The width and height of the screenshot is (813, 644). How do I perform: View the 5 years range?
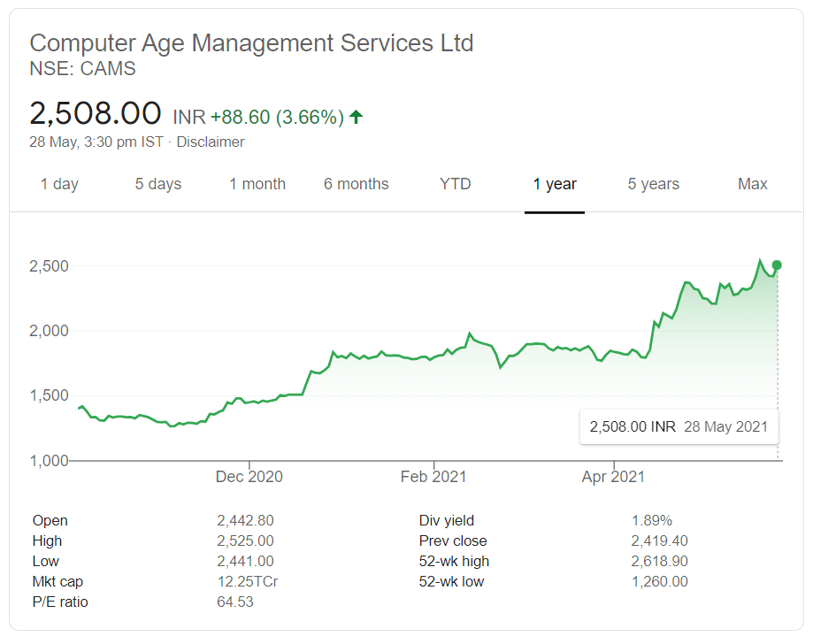[x=653, y=184]
